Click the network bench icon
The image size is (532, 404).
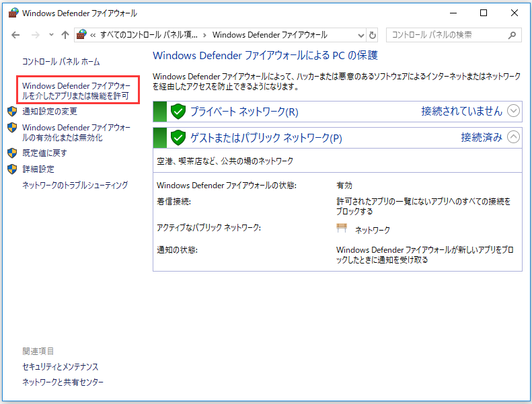pyautogui.click(x=342, y=228)
